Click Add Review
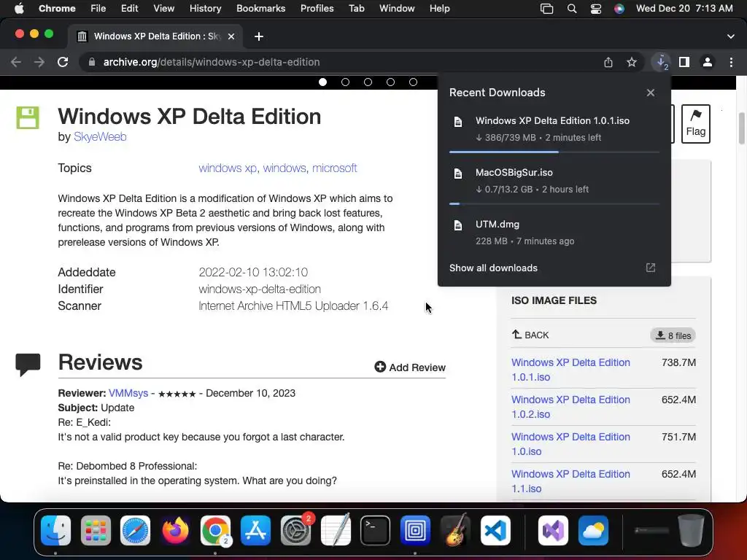 point(410,367)
